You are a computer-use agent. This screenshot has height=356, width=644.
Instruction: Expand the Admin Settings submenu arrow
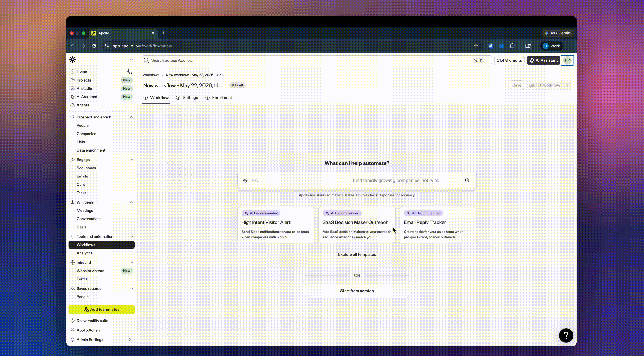pos(130,340)
